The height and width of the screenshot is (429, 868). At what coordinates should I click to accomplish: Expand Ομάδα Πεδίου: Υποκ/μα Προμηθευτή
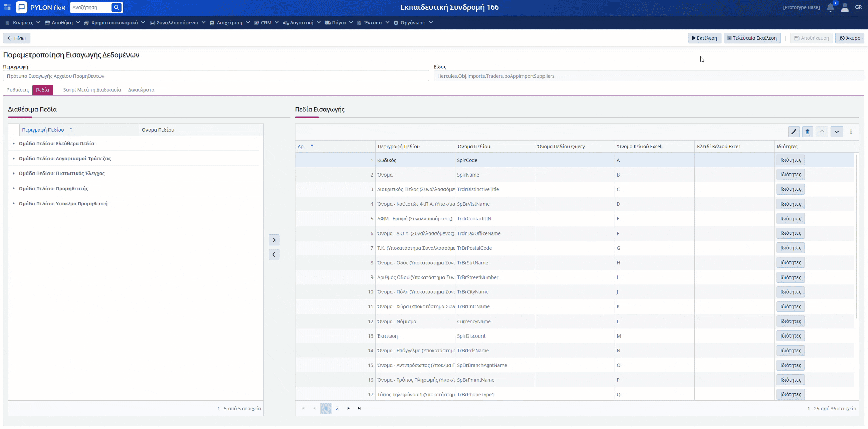pyautogui.click(x=13, y=204)
